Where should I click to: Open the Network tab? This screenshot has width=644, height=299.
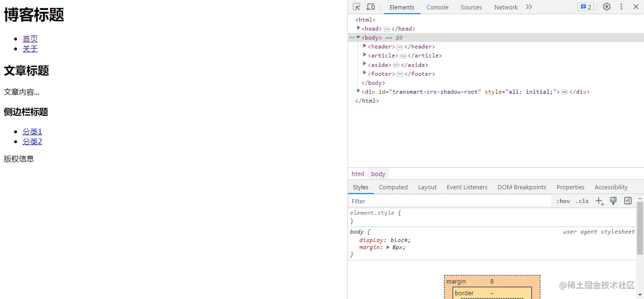[506, 7]
